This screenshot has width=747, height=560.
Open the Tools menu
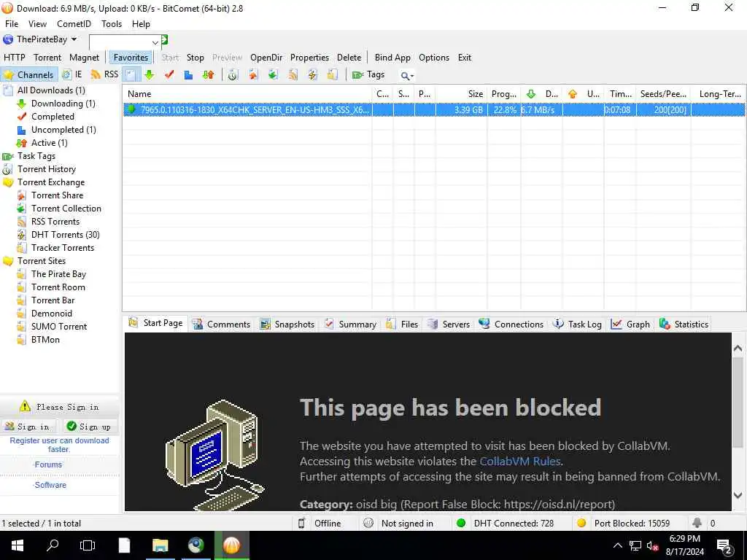[x=112, y=24]
